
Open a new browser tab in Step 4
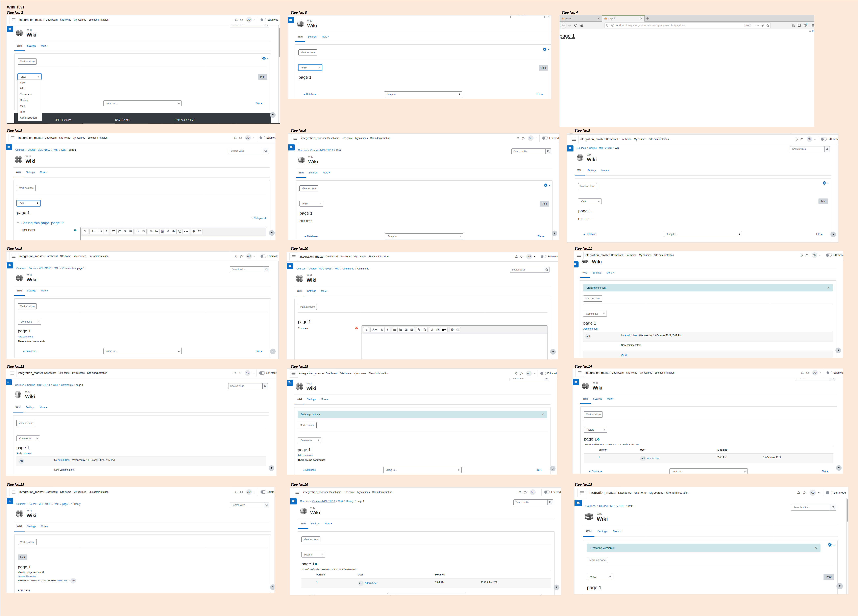[648, 18]
